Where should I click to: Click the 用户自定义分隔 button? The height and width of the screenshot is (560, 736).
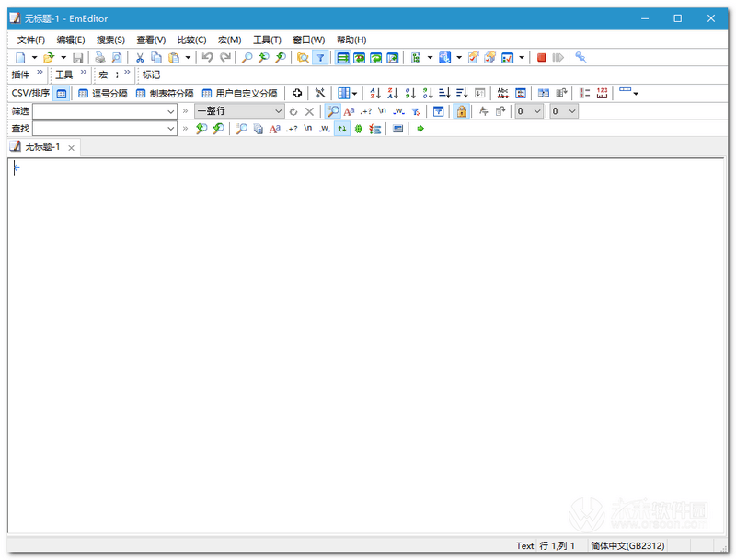239,93
